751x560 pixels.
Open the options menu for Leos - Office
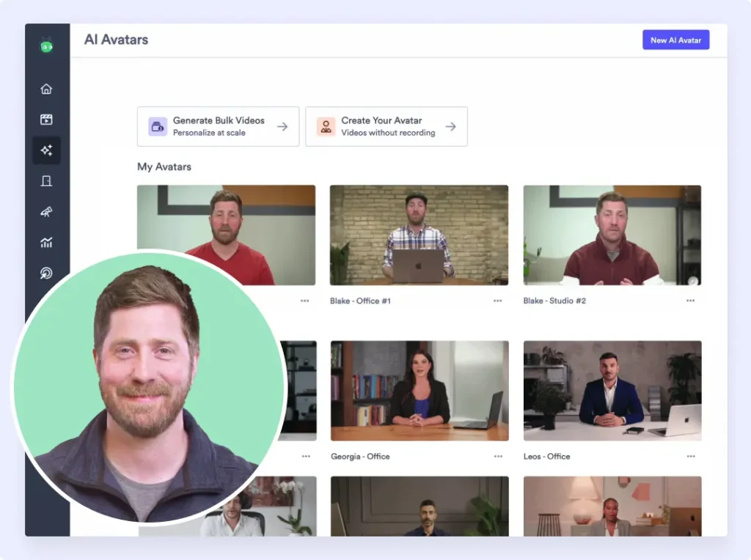pyautogui.click(x=690, y=456)
